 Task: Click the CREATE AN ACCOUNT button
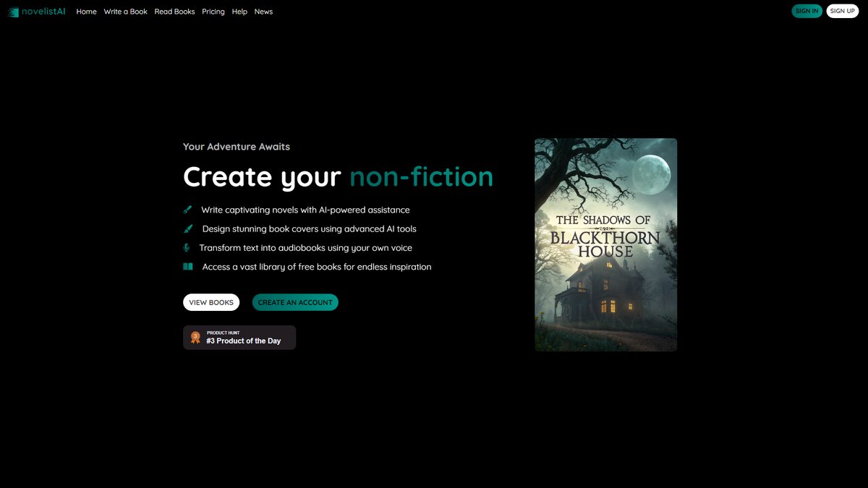tap(295, 302)
